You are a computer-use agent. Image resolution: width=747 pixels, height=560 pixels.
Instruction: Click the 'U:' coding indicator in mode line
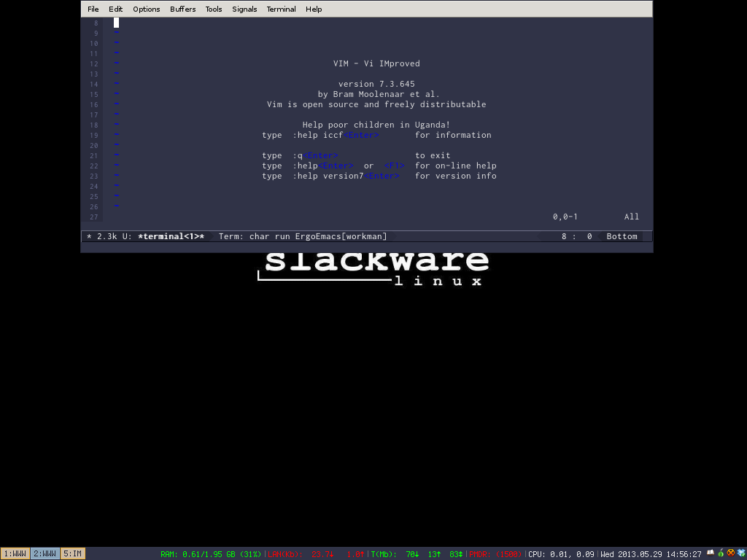pyautogui.click(x=127, y=236)
